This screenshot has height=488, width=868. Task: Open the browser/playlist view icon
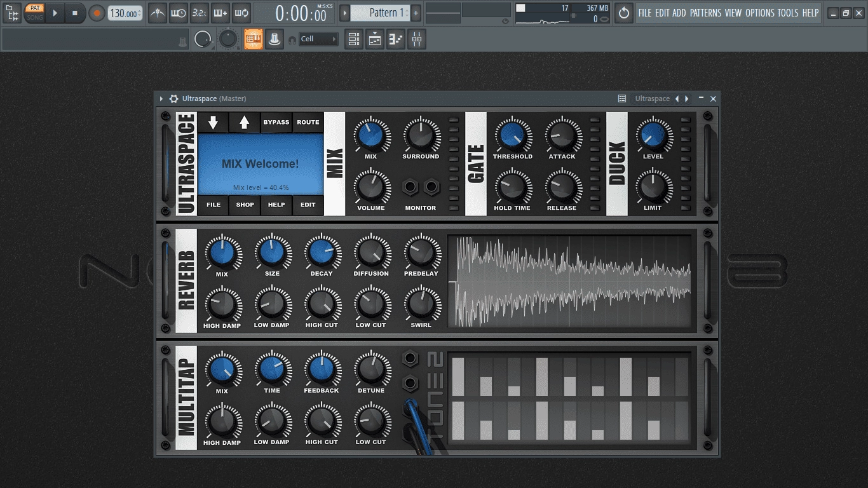(12, 13)
